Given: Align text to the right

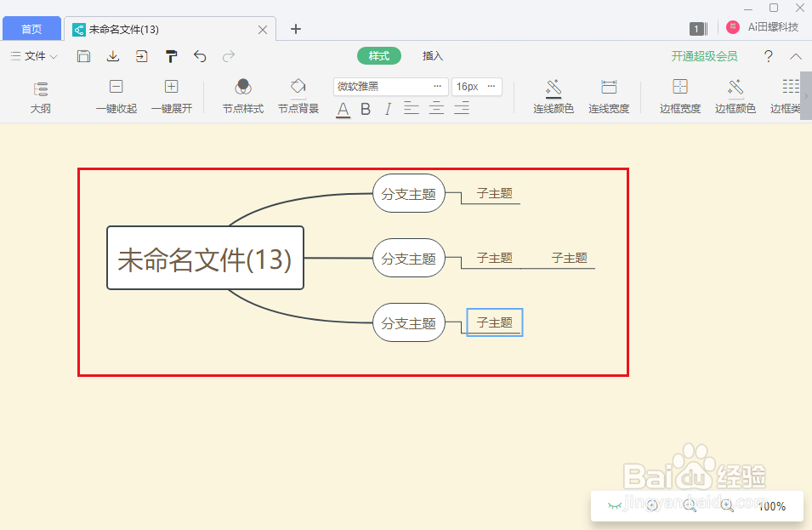Looking at the screenshot, I should pos(462,108).
